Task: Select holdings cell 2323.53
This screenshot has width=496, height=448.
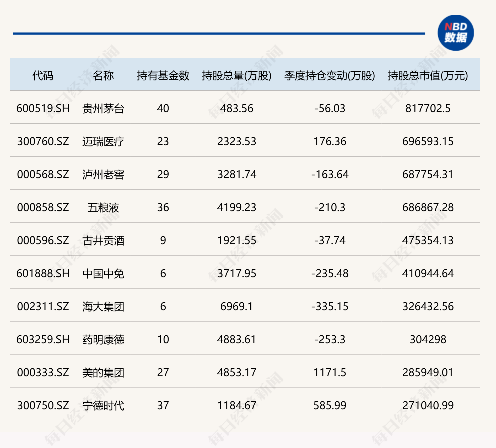Action: 236,141
